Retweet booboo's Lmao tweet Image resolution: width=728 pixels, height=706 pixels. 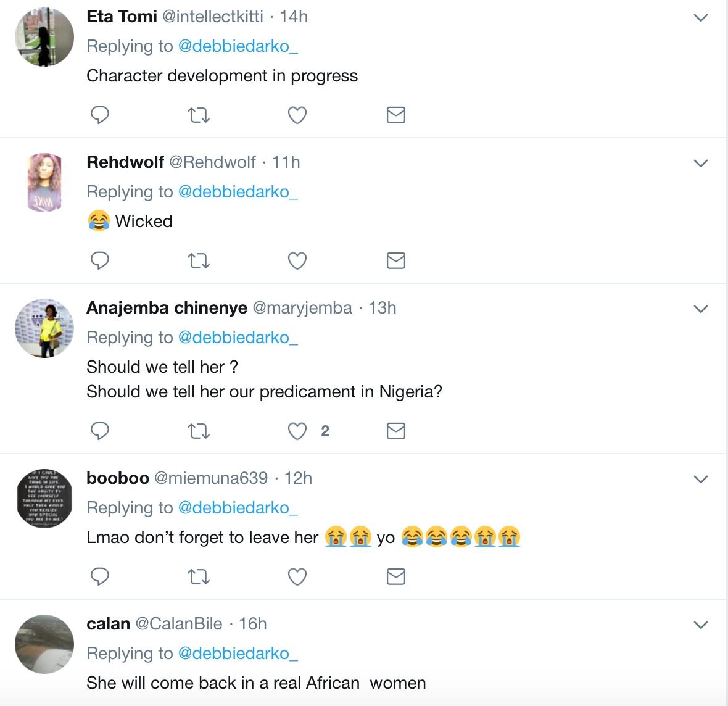199,576
